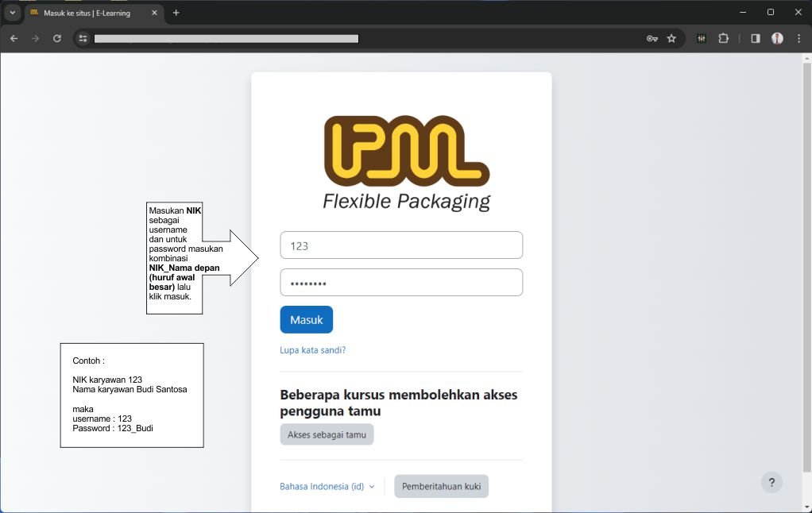
Task: Click the Lupa kata sandi? link
Action: click(312, 350)
